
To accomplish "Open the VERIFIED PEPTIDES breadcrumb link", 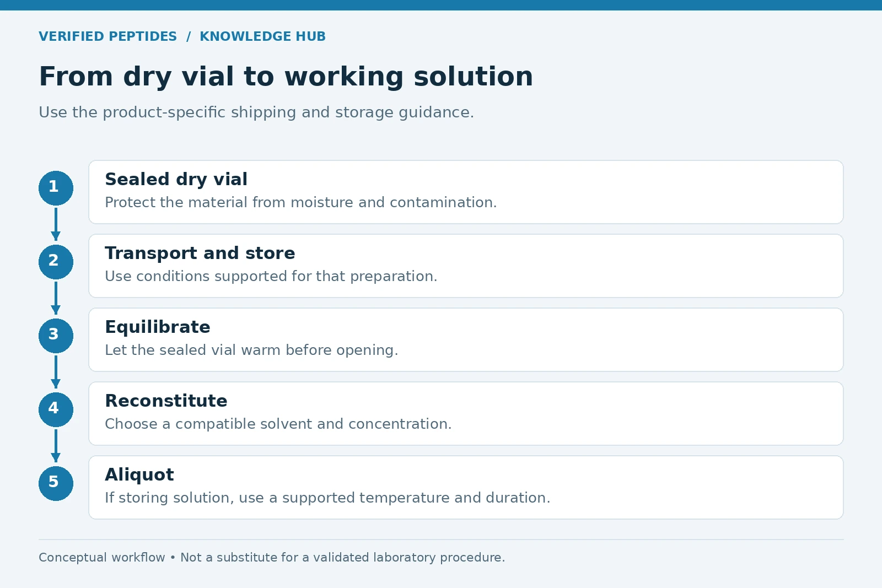I will 107,36.
